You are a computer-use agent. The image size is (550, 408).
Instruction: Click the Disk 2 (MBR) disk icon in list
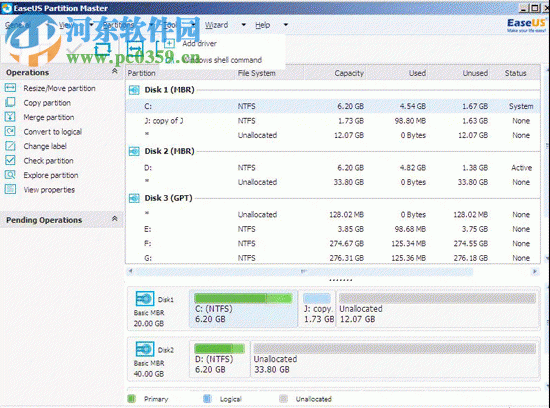coord(134,151)
